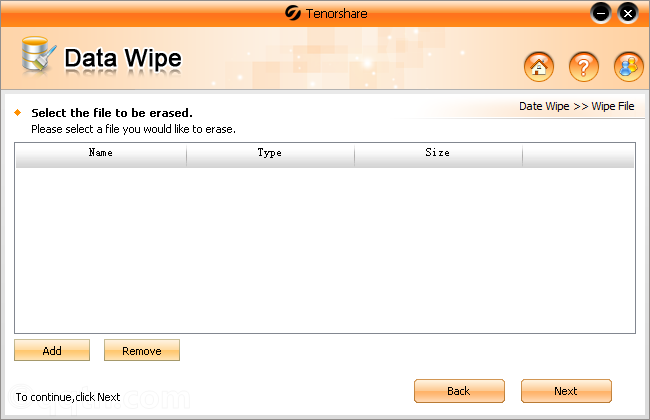Click the user account icon in header

click(628, 67)
